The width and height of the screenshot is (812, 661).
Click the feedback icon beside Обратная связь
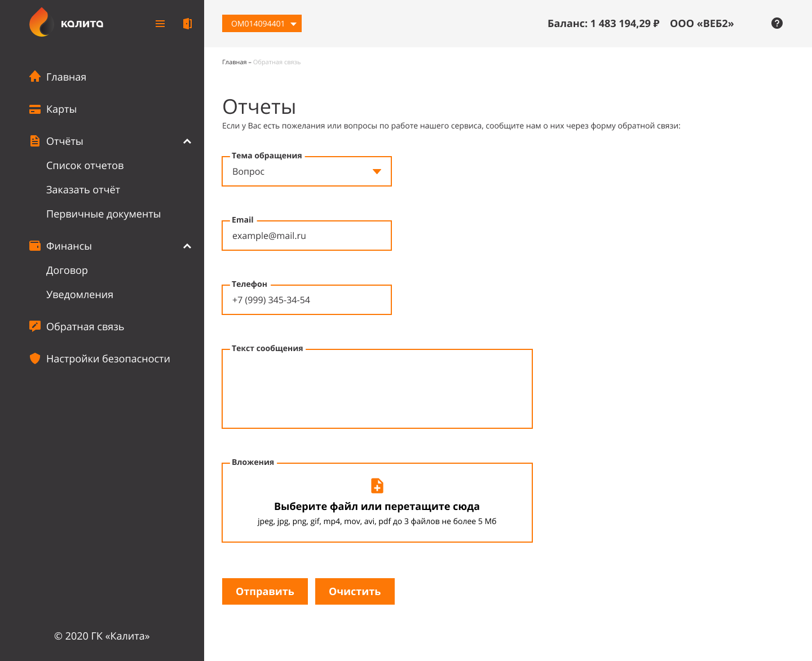point(35,326)
